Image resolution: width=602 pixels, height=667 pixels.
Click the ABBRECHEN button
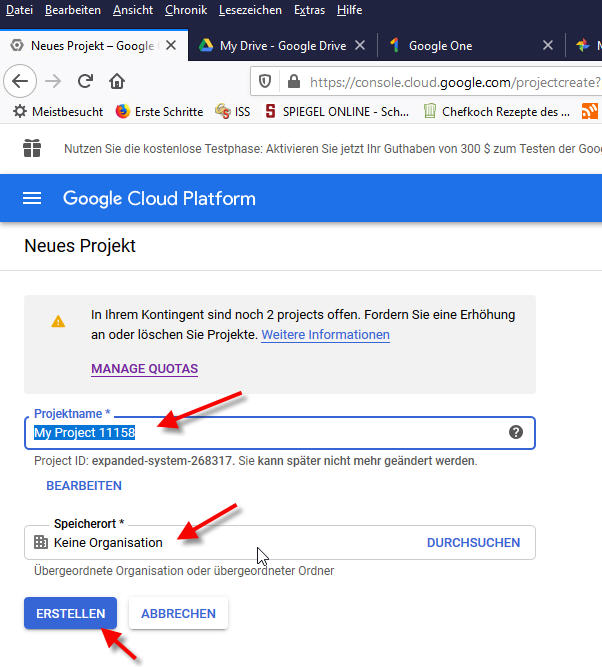coord(178,614)
